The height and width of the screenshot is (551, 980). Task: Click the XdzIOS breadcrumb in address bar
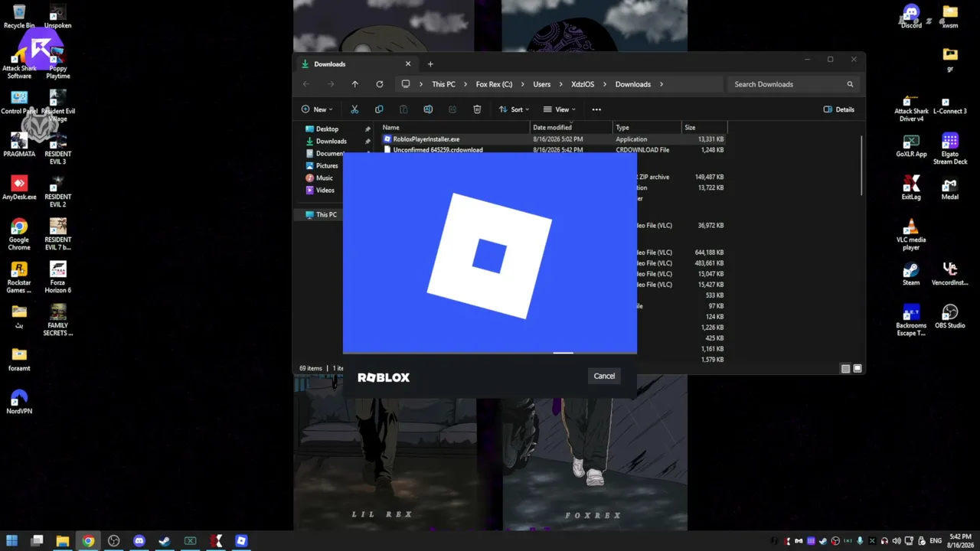(583, 84)
